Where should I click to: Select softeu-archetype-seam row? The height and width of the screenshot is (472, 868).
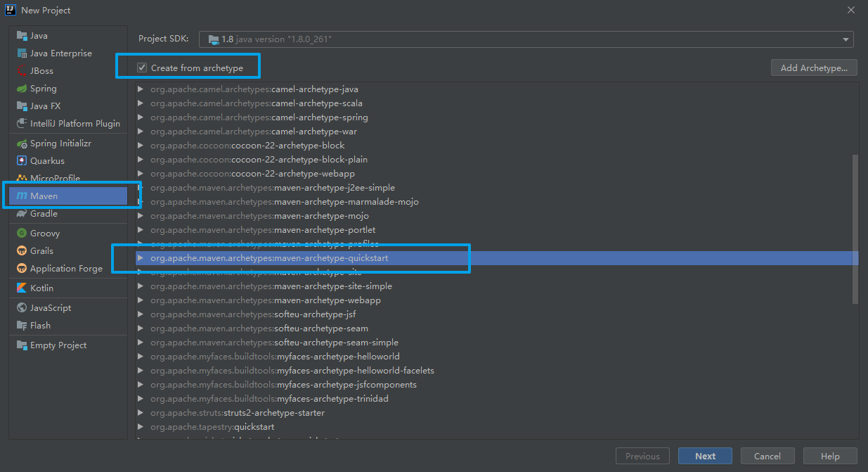coord(498,329)
